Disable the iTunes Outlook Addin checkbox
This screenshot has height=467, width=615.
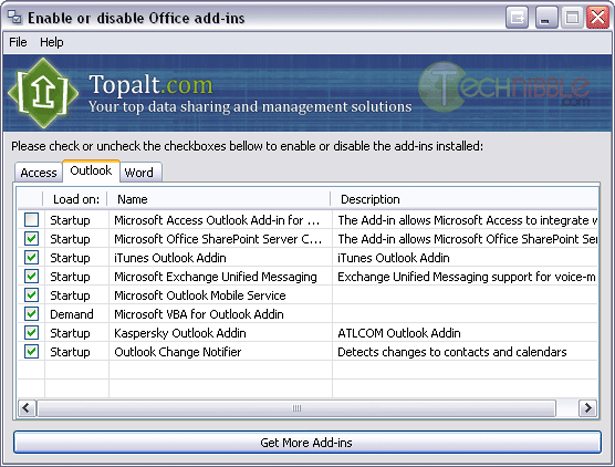31,257
